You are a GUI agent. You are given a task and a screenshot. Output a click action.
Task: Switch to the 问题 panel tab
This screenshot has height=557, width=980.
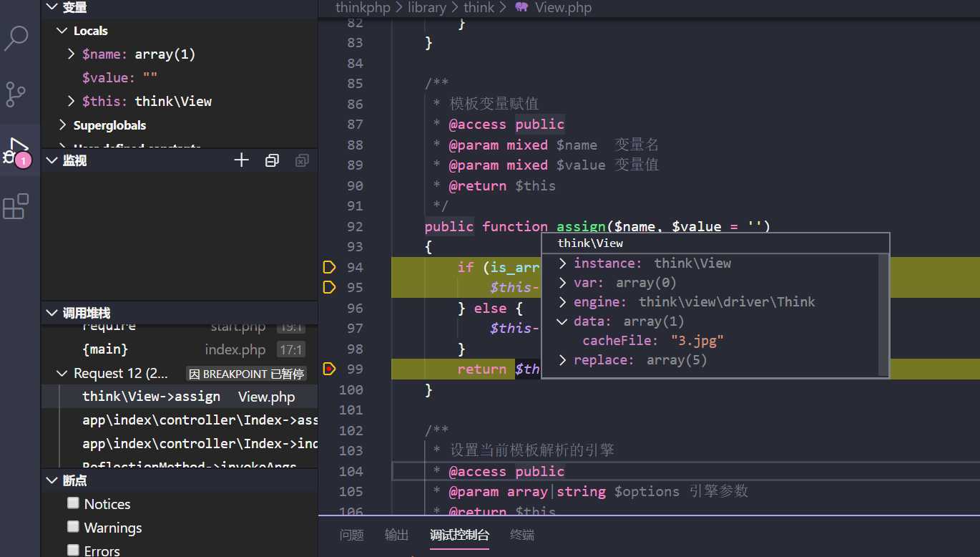(x=352, y=535)
